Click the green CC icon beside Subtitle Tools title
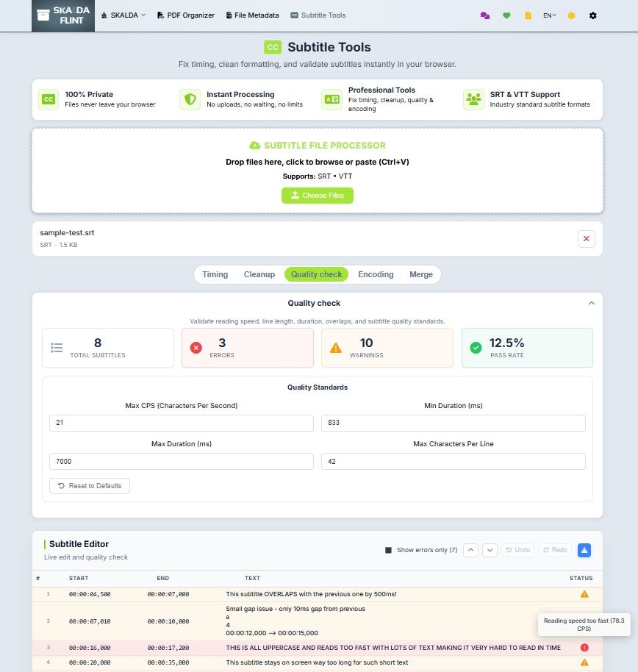This screenshot has height=672, width=638. point(272,47)
